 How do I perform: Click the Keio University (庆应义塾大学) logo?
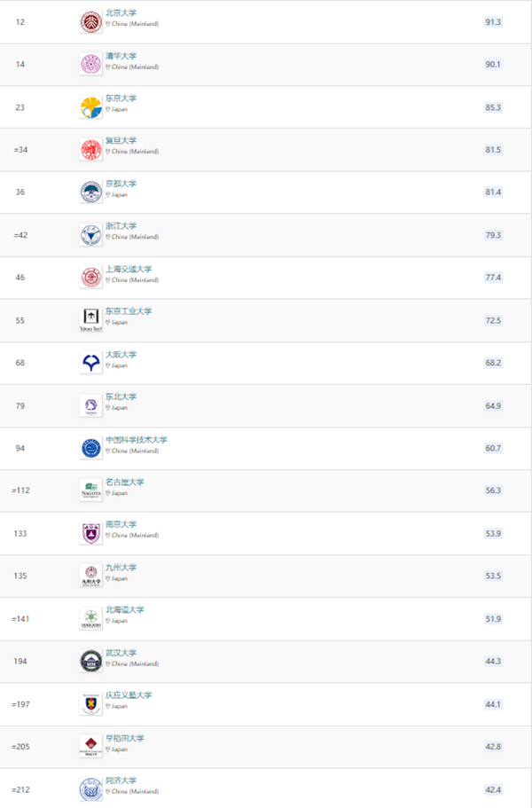tap(91, 704)
